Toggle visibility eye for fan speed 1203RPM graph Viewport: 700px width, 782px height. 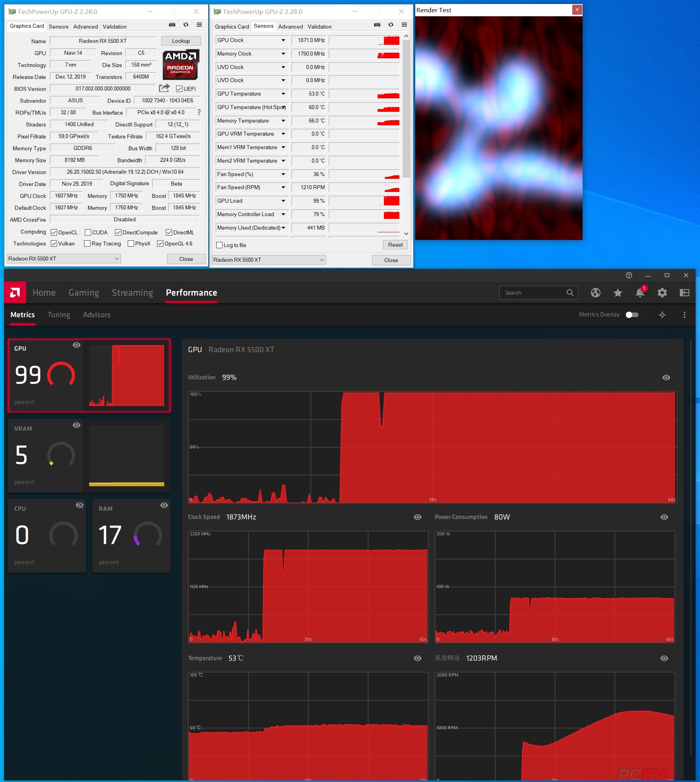[664, 658]
